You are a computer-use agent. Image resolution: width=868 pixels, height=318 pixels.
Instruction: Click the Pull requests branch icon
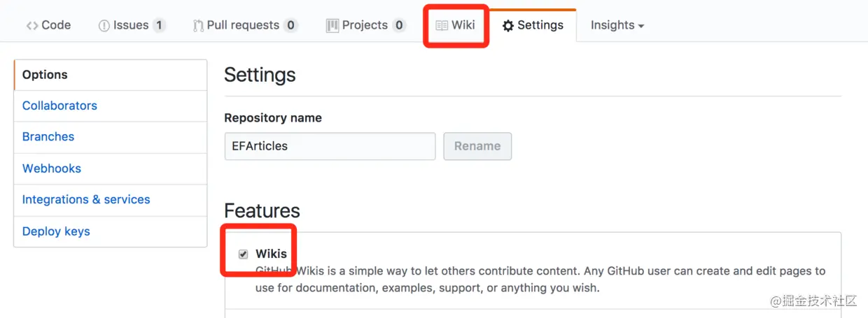[x=198, y=25]
